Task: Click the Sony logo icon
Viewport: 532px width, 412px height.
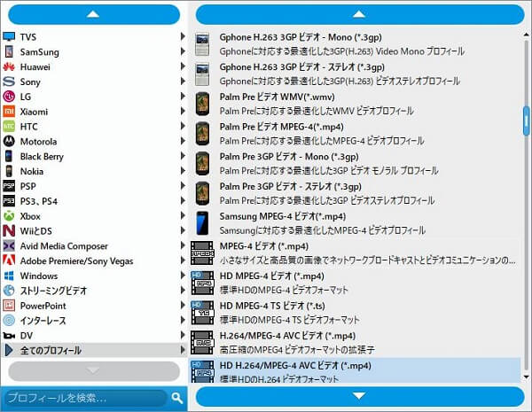Action: coord(9,82)
